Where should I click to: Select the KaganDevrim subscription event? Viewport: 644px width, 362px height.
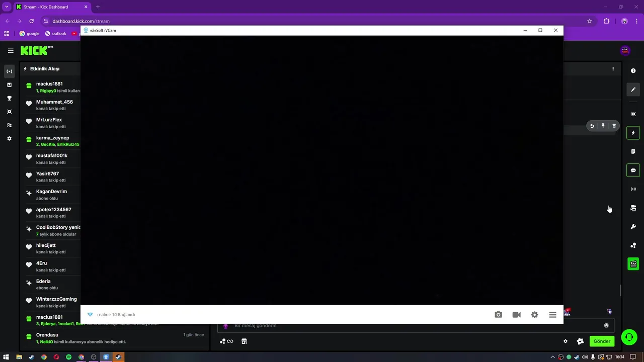tap(52, 195)
